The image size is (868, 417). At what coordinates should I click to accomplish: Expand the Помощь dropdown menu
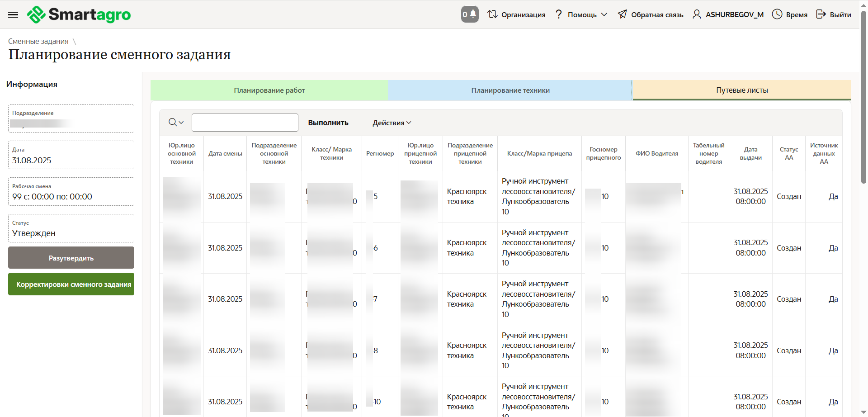coord(604,14)
